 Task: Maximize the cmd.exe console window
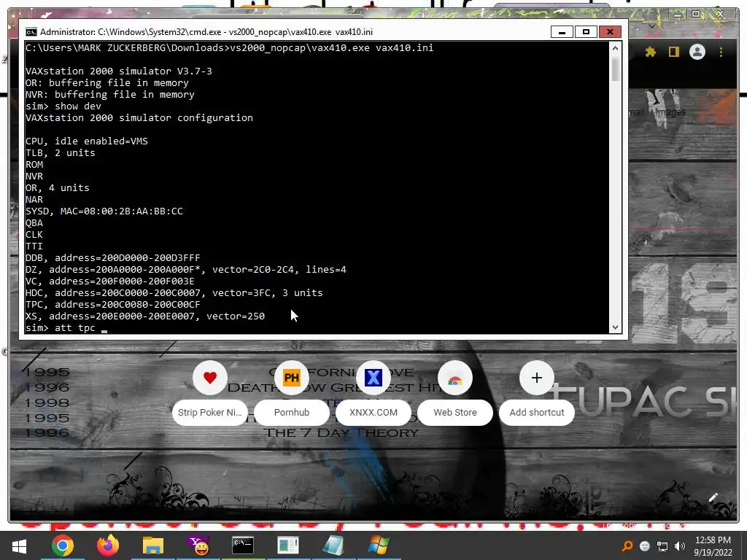586,32
